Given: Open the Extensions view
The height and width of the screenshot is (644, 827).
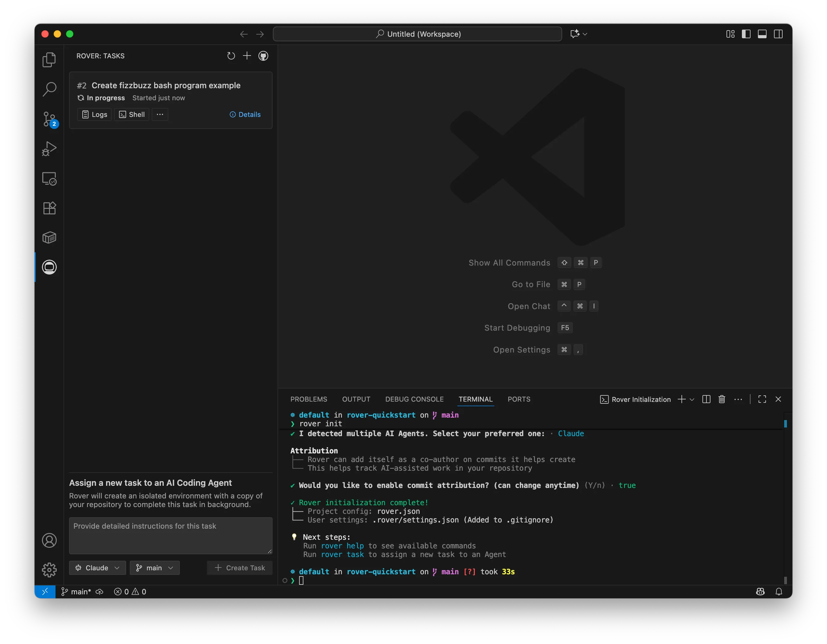Looking at the screenshot, I should click(49, 208).
